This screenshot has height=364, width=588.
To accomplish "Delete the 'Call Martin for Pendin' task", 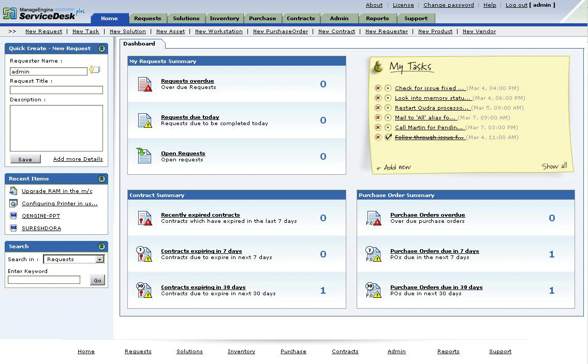I will (378, 127).
